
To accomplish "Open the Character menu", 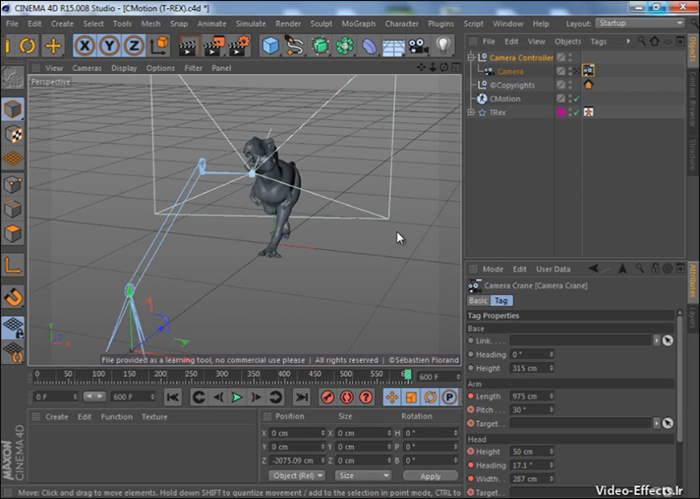I will (x=402, y=24).
